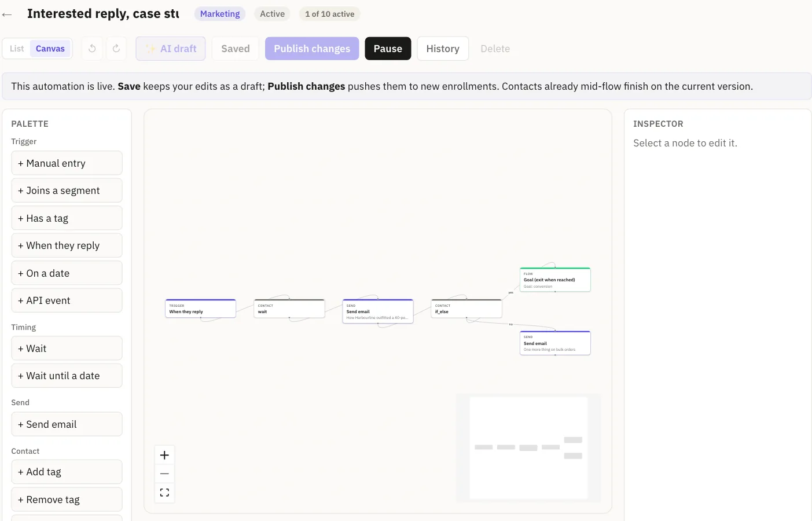Click the Saved button

point(236,49)
